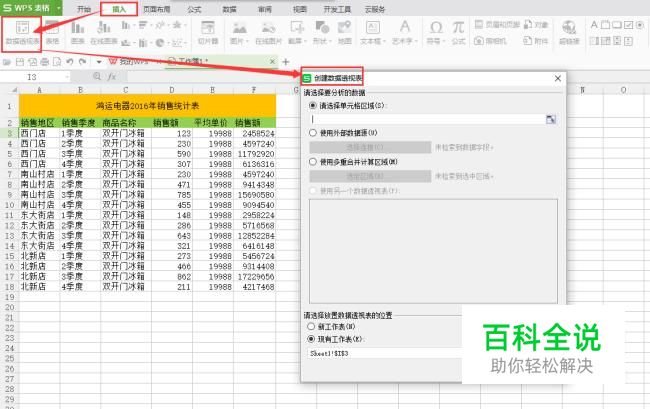Select 使用多重合并计算区域 radio option
Image resolution: width=650 pixels, height=409 pixels.
point(313,162)
